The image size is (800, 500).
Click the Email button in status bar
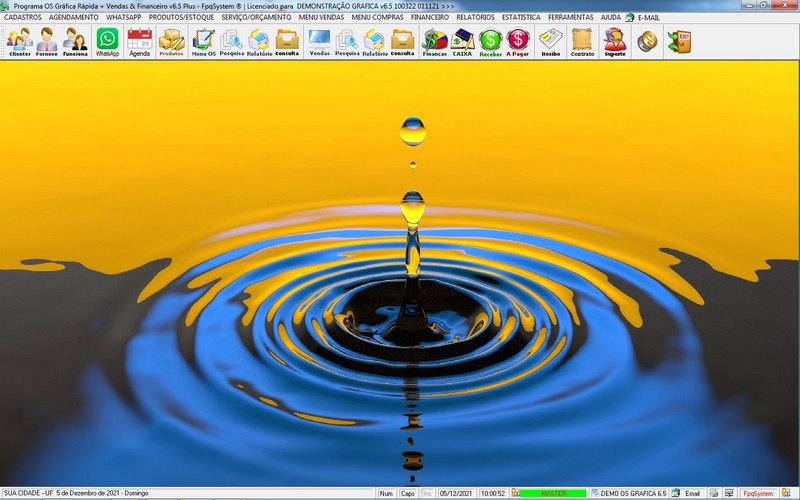pos(687,493)
